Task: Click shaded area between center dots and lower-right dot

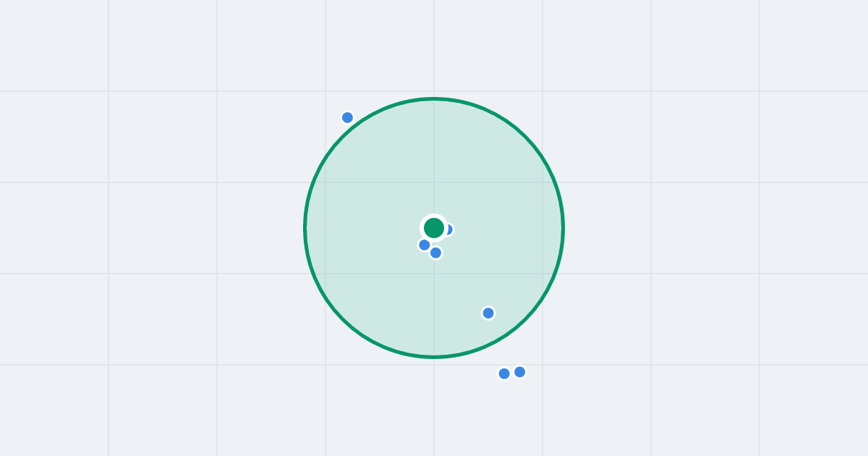Action: [x=463, y=282]
